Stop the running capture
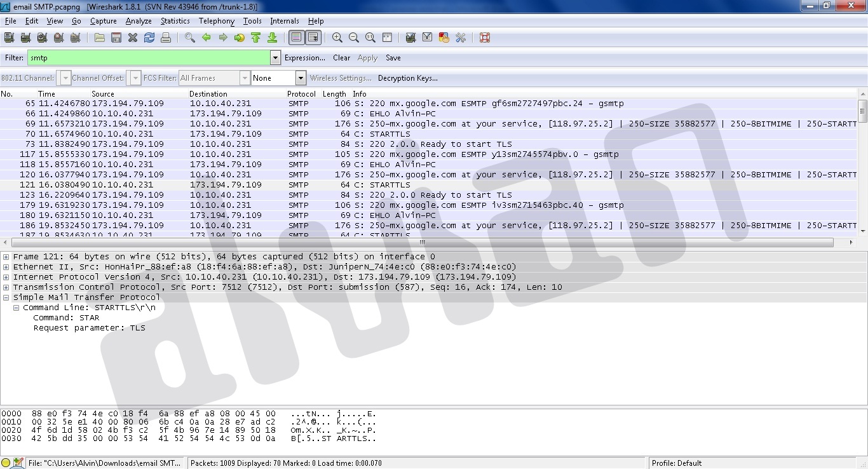868x469 pixels. 58,37
